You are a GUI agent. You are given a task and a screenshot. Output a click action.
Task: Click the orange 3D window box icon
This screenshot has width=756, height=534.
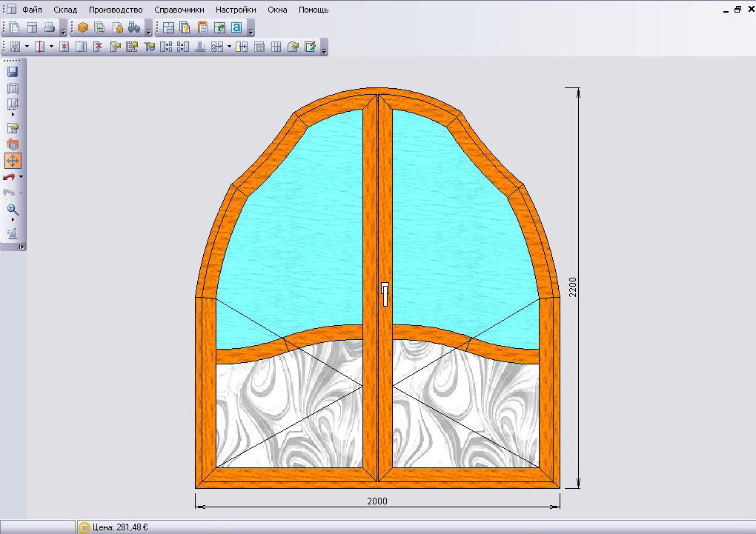tap(13, 144)
